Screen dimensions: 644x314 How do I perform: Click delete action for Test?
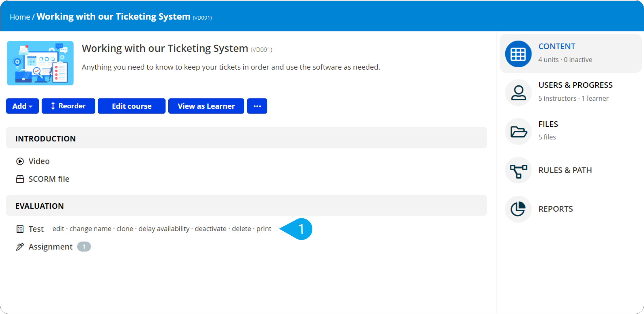(x=241, y=229)
